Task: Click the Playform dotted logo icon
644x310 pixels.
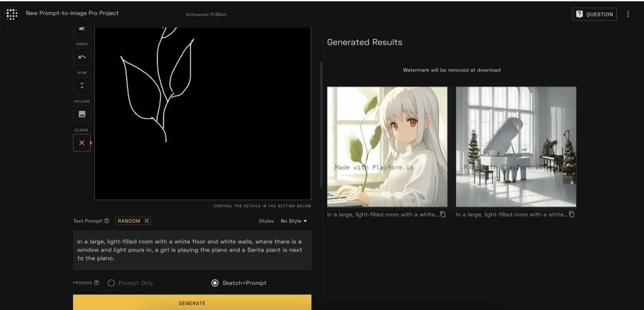Action: tap(11, 13)
